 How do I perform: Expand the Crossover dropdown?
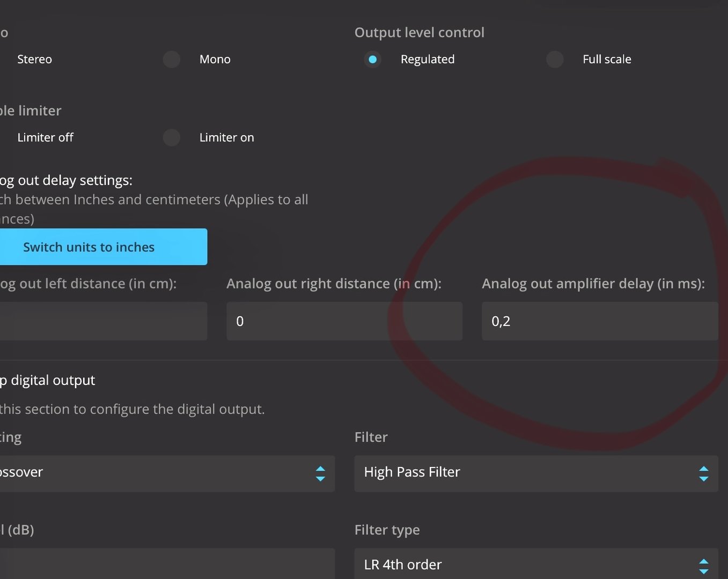[161, 473]
